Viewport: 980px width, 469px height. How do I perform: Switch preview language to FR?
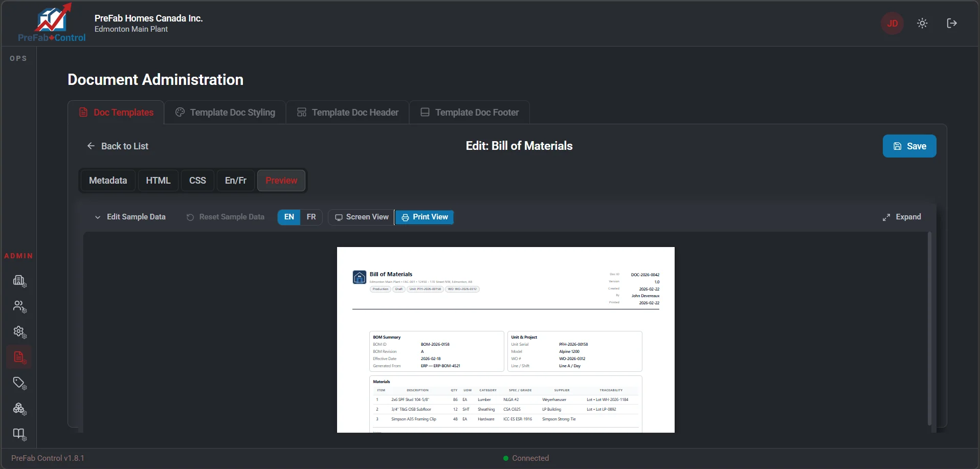pyautogui.click(x=311, y=217)
